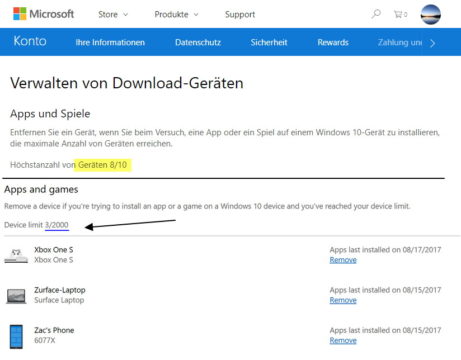Open the shopping cart icon
Screen dimensions: 461x360
[x=400, y=14]
